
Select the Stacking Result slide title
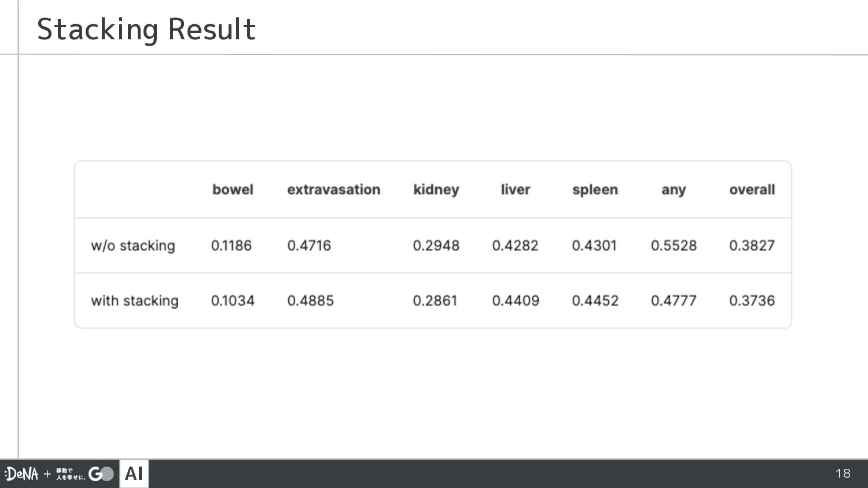(146, 29)
